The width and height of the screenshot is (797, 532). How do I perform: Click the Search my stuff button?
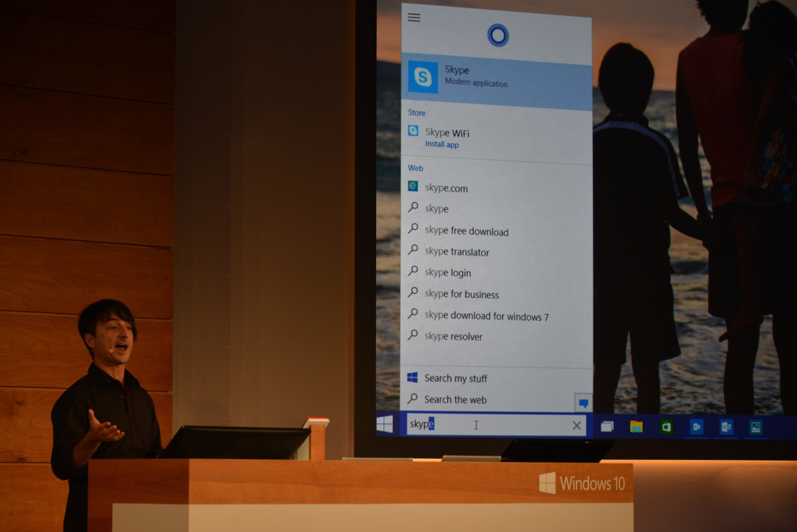tap(455, 378)
